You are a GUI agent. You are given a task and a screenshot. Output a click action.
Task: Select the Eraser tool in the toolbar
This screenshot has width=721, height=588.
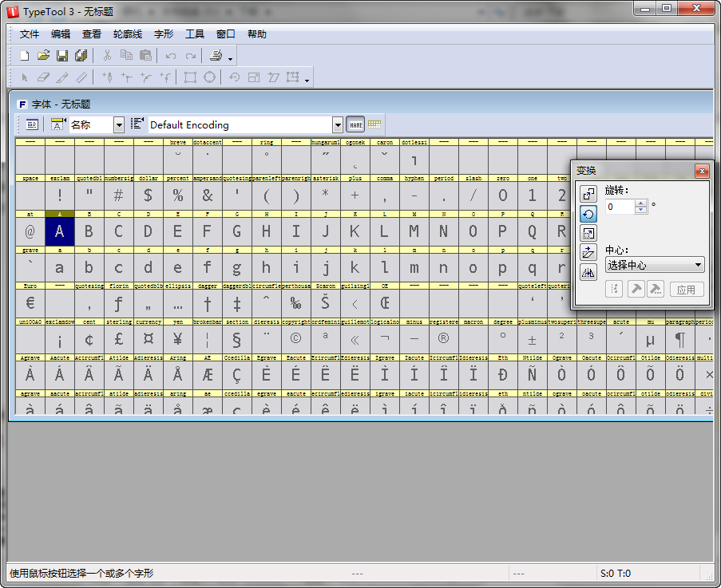tap(43, 77)
